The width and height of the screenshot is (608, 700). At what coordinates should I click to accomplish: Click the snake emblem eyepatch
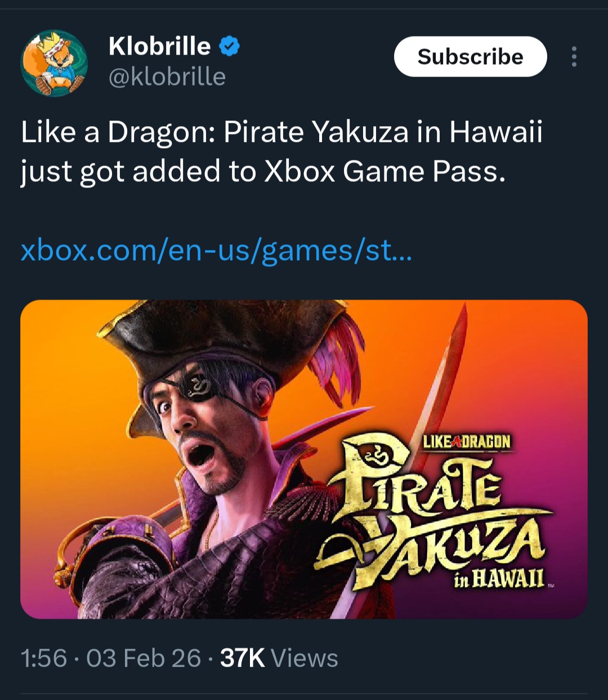tap(201, 389)
